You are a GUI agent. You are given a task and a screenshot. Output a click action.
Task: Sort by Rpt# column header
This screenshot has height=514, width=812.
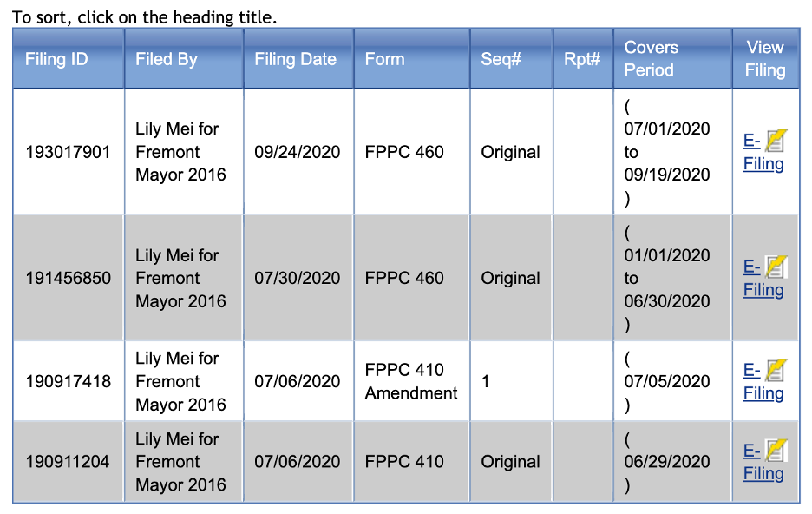pyautogui.click(x=582, y=59)
